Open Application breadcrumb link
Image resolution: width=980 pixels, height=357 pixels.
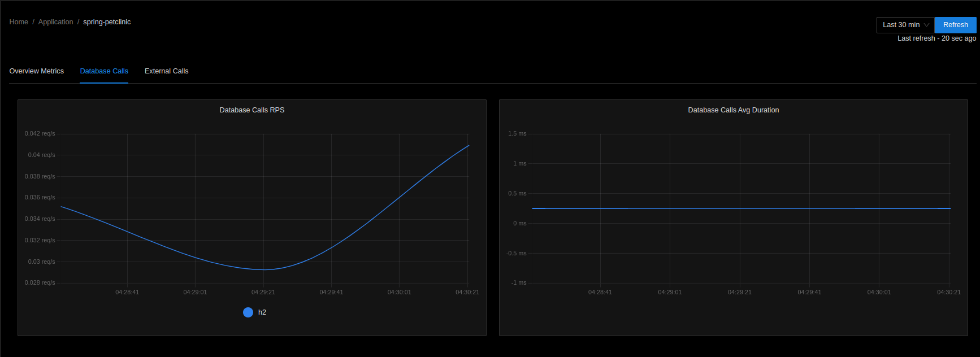55,22
